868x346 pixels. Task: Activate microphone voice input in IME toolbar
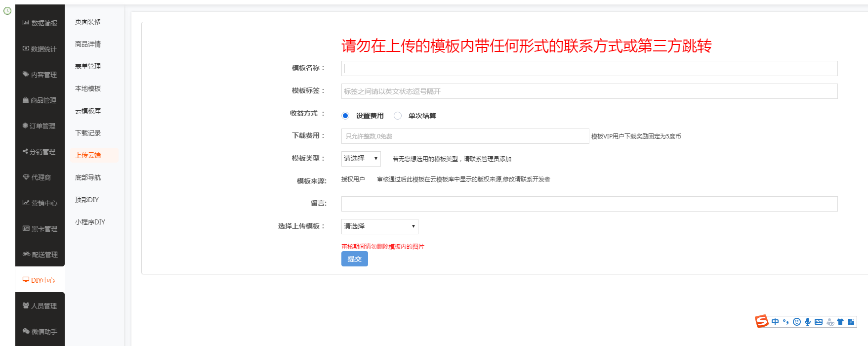tap(807, 322)
